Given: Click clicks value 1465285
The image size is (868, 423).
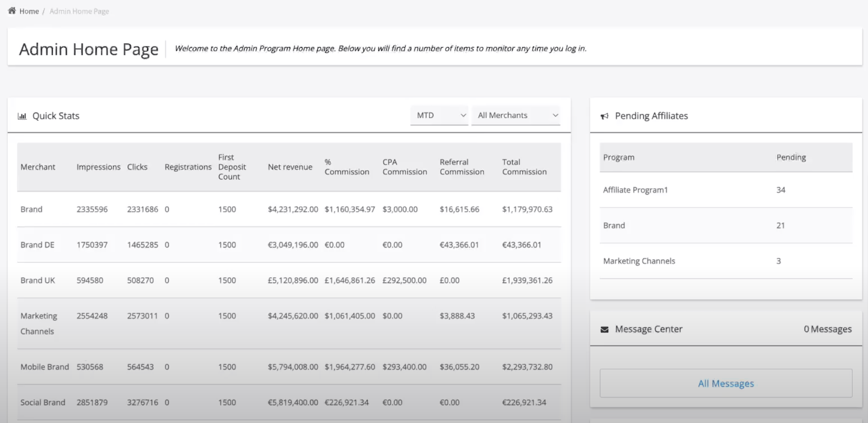Looking at the screenshot, I should tap(143, 245).
